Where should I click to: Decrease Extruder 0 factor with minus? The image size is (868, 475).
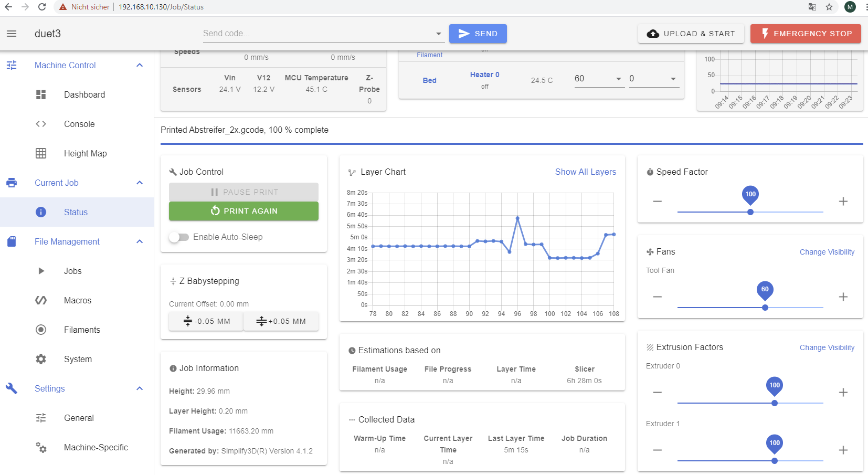(658, 393)
